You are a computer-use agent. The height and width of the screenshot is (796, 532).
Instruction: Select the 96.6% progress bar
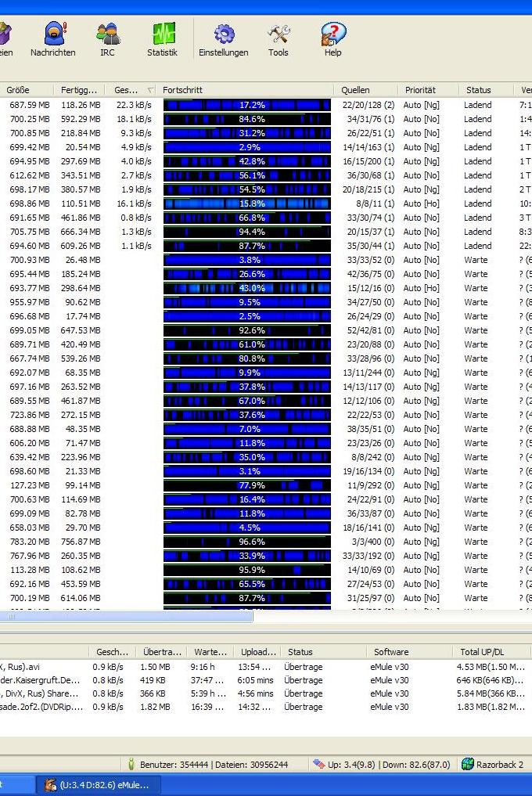point(246,542)
